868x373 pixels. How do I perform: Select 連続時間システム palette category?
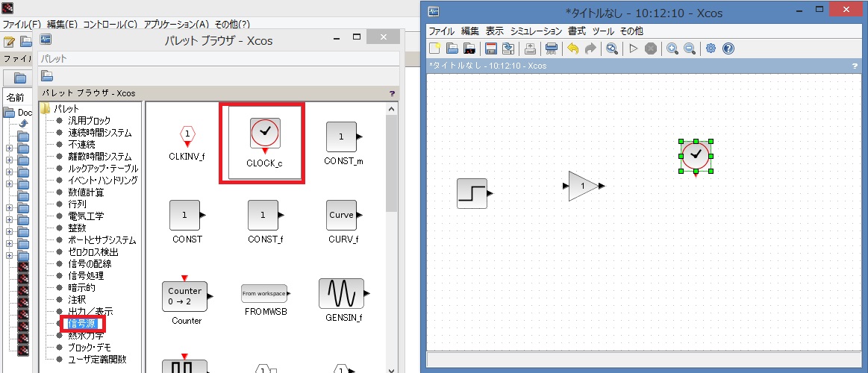pos(100,133)
